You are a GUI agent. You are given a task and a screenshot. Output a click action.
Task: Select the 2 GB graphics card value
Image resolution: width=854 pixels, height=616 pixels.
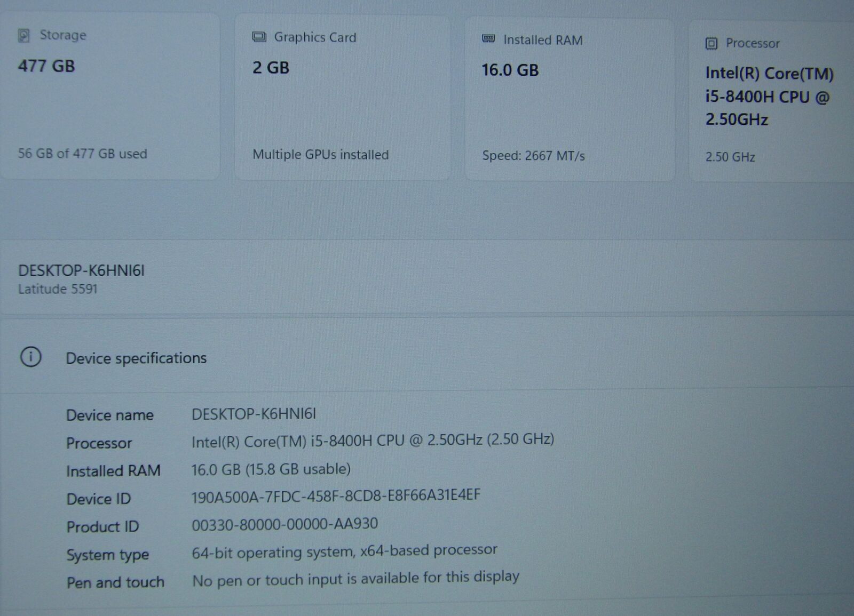(x=271, y=68)
